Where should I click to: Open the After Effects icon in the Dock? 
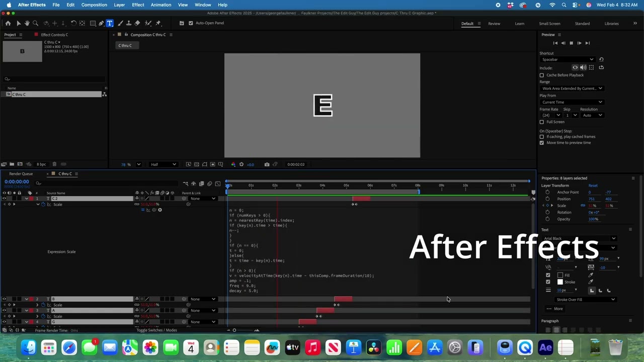[x=546, y=347]
